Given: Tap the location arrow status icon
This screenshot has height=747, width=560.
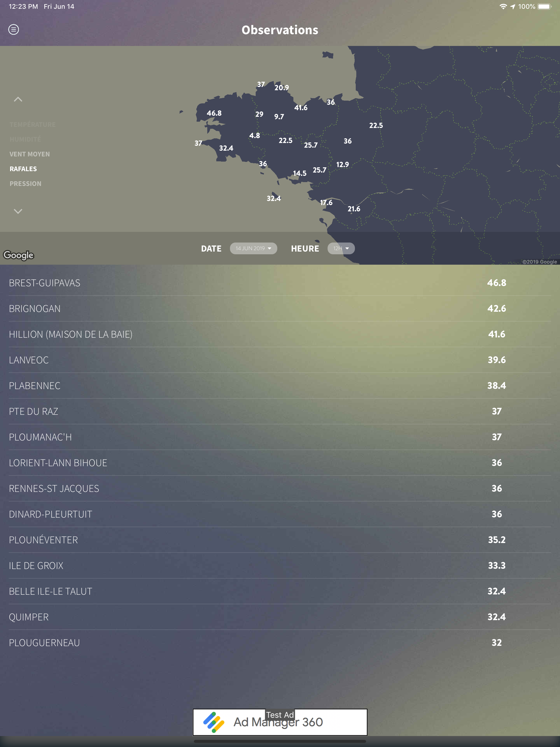Looking at the screenshot, I should (513, 6).
